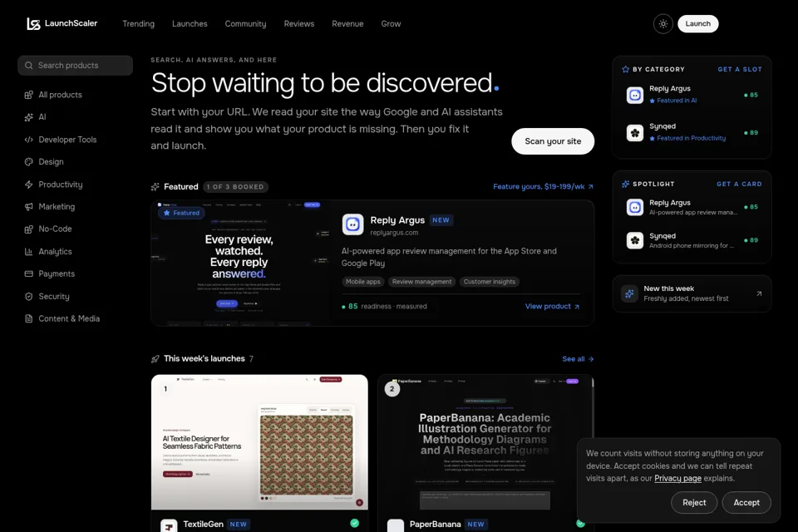
Task: Open the Community nav item
Action: pyautogui.click(x=245, y=24)
